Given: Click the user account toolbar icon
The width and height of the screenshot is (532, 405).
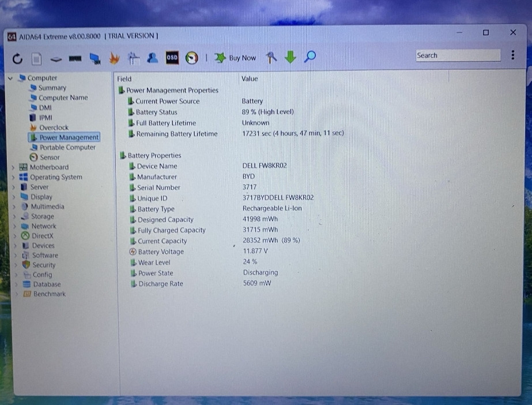Looking at the screenshot, I should (153, 58).
